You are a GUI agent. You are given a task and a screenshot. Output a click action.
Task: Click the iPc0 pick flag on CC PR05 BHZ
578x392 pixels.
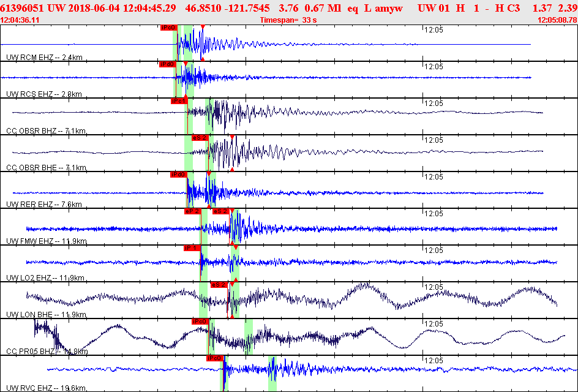pyautogui.click(x=200, y=320)
